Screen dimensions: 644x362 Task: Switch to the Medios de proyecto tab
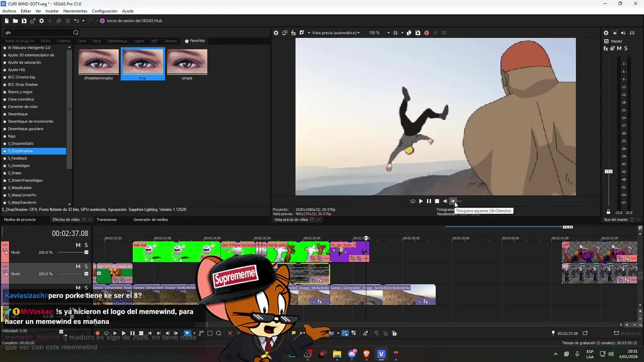(20, 220)
